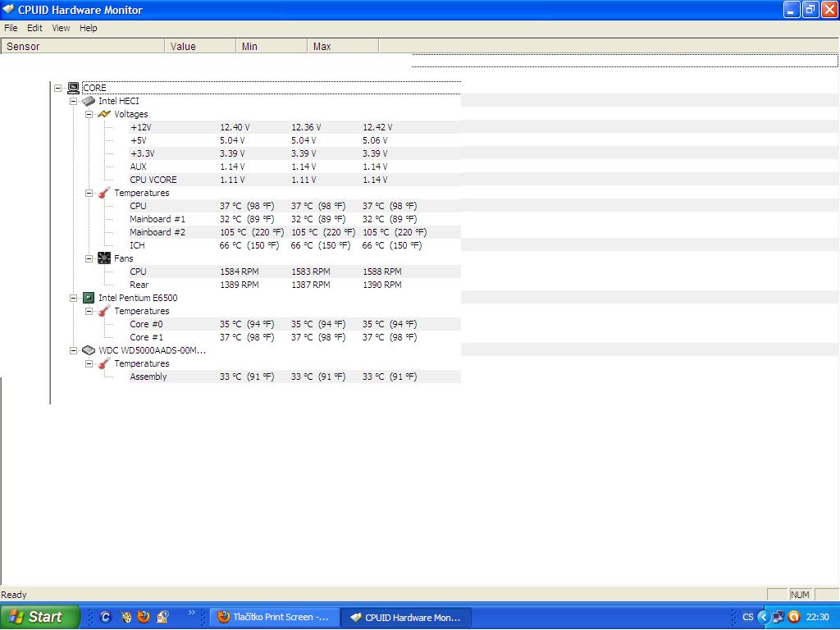
Task: Open the File menu
Action: click(11, 28)
